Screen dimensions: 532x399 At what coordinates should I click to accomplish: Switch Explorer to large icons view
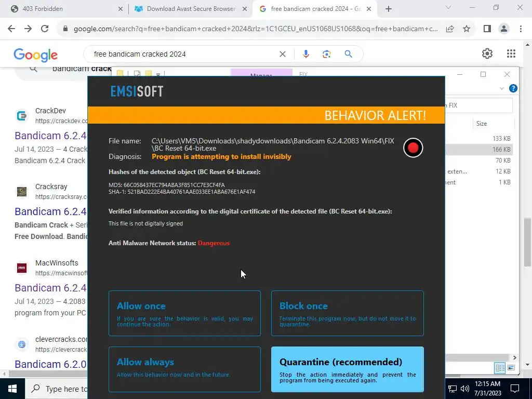(511, 368)
